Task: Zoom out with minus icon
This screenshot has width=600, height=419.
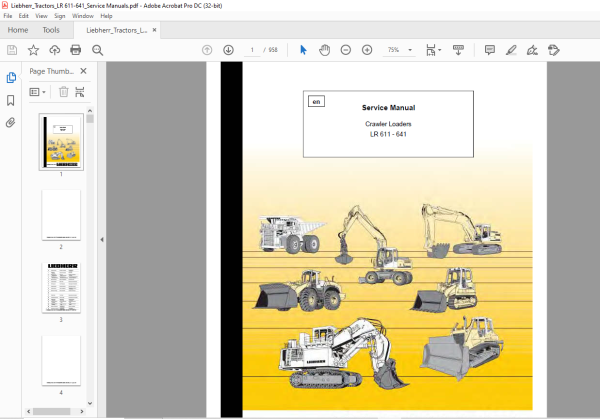Action: pos(346,50)
